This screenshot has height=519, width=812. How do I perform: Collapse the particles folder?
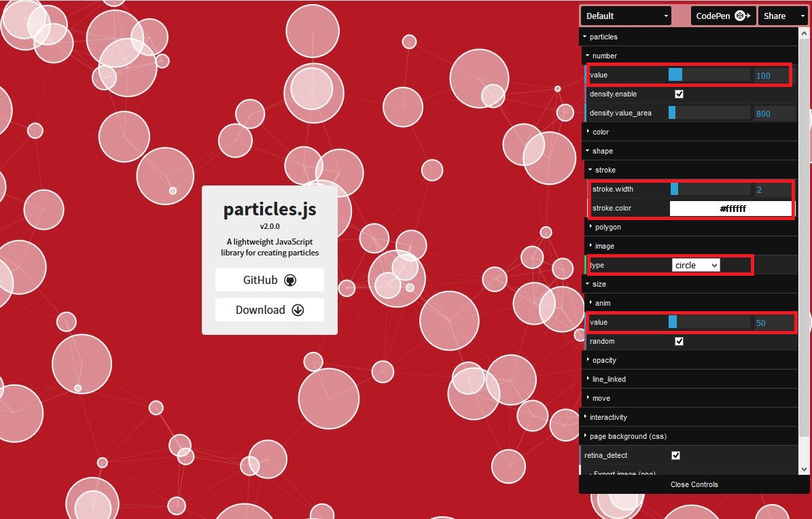click(x=689, y=37)
